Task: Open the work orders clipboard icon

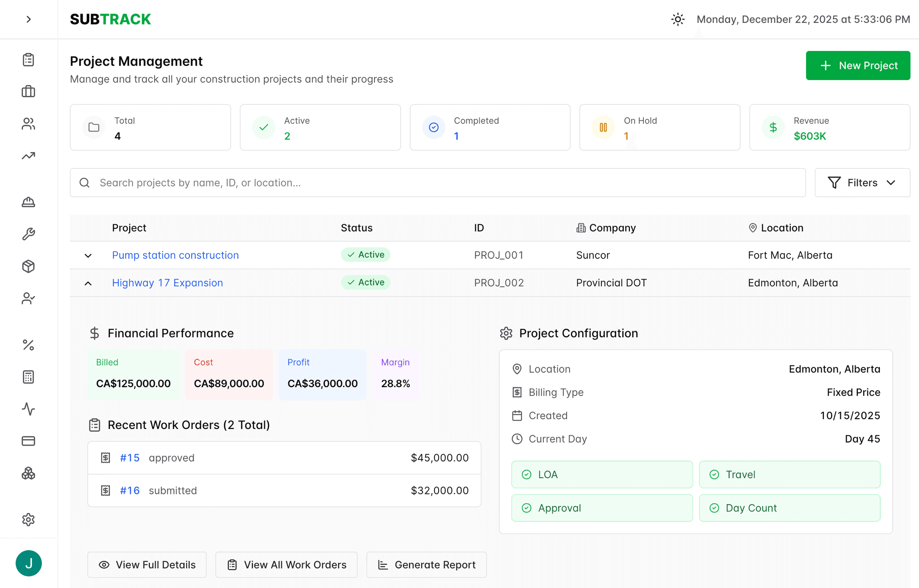Action: pos(28,59)
